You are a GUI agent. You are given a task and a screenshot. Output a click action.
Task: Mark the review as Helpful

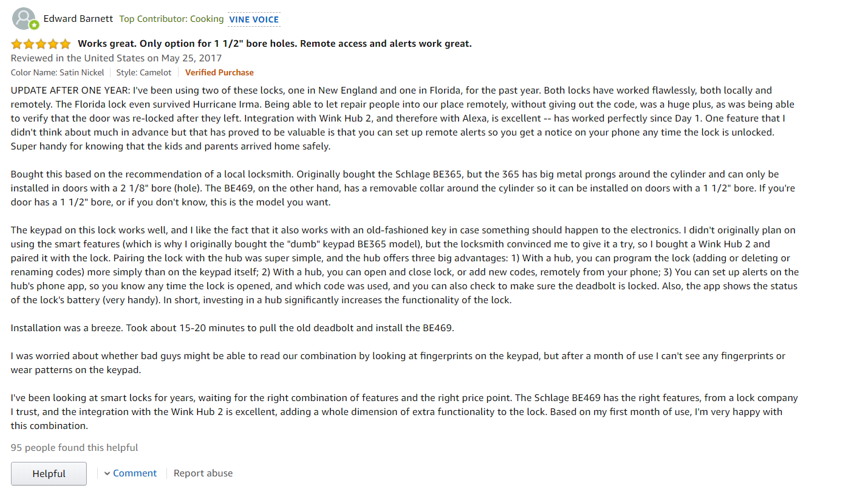click(49, 473)
